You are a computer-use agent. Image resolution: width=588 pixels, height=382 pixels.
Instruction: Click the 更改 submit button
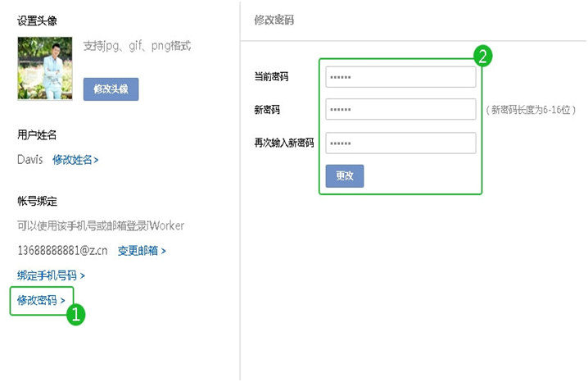[345, 176]
